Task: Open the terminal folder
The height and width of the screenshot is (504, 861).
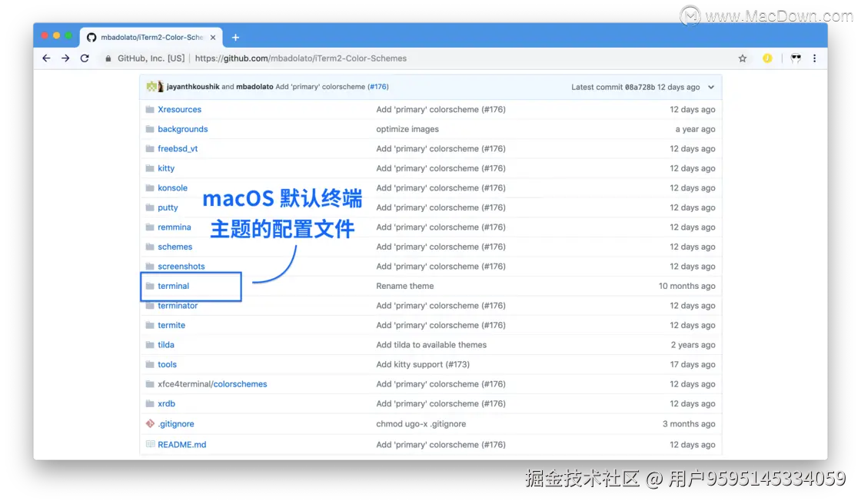Action: (173, 286)
